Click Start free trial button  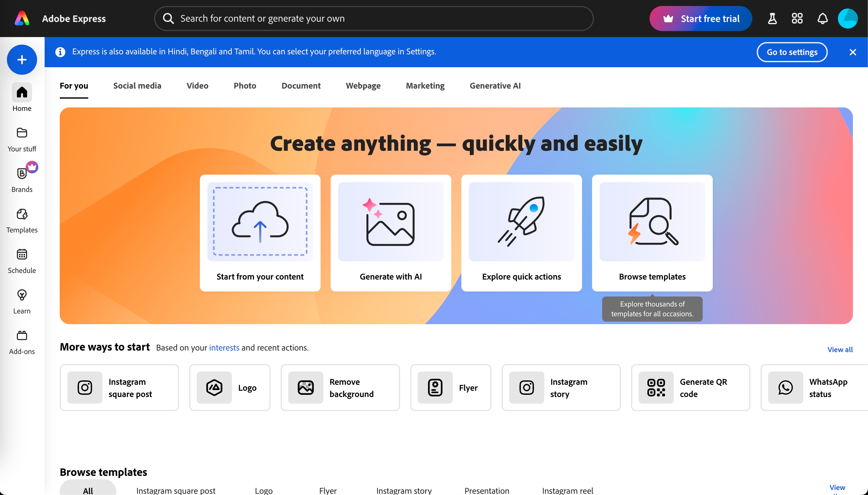[701, 18]
